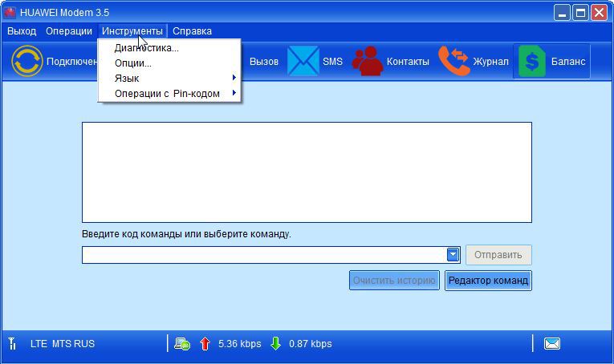This screenshot has height=364, width=614.
Task: Open SMS via the envelope icon
Action: pyautogui.click(x=303, y=61)
